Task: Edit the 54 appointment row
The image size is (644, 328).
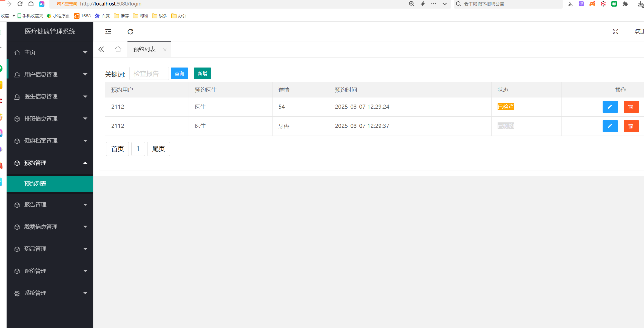Action: [610, 107]
